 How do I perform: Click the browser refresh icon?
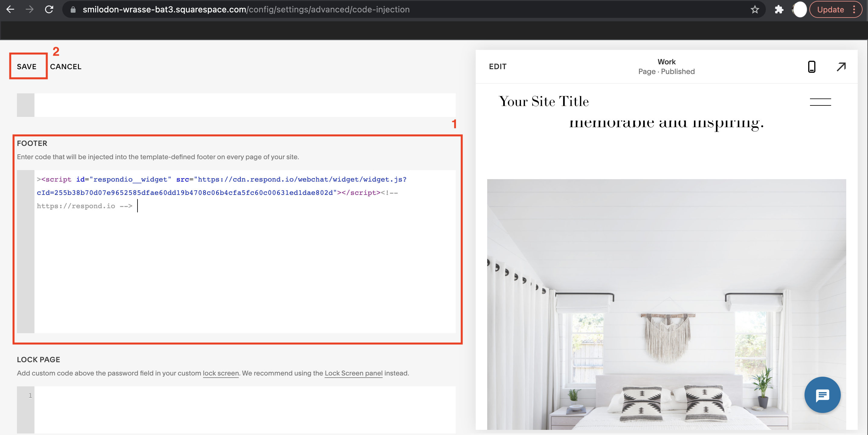(49, 9)
